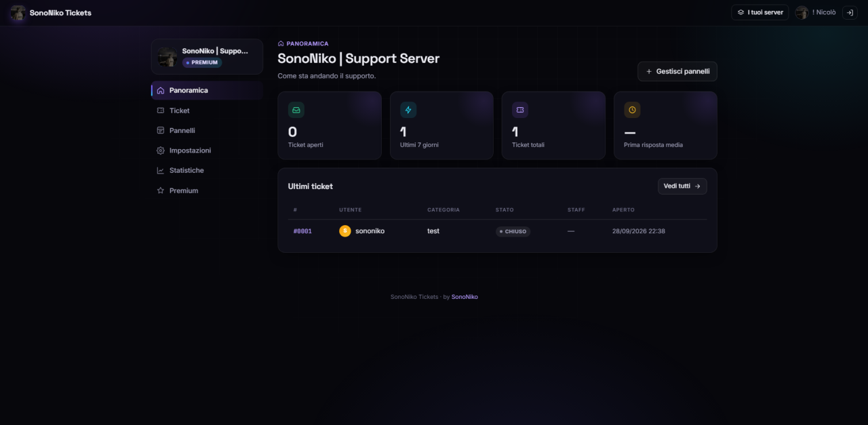Click Gestisci pannelli button

pyautogui.click(x=677, y=71)
